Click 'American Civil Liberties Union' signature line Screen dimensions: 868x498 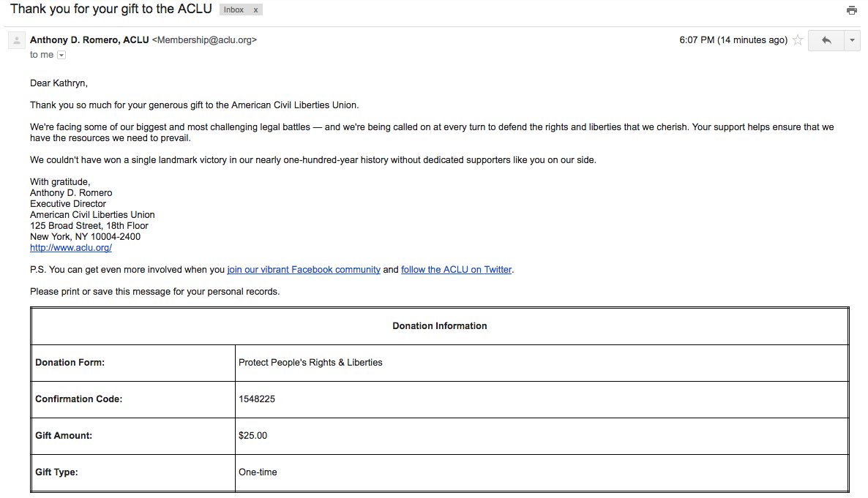pyautogui.click(x=92, y=215)
